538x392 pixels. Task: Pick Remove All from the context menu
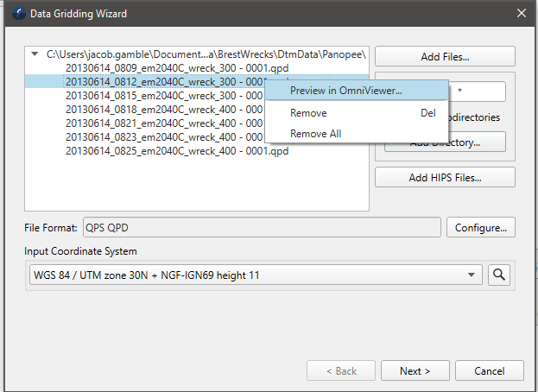point(315,134)
